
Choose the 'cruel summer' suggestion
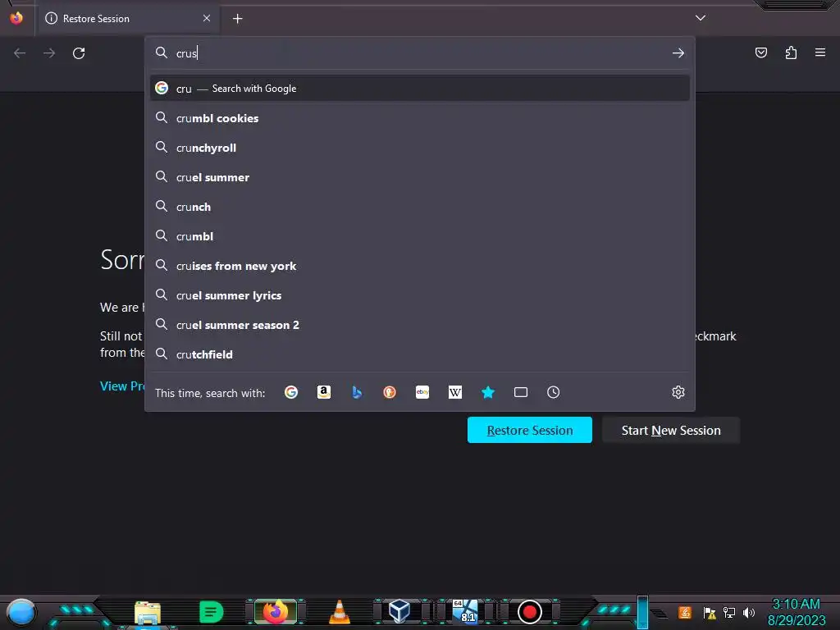(420, 177)
